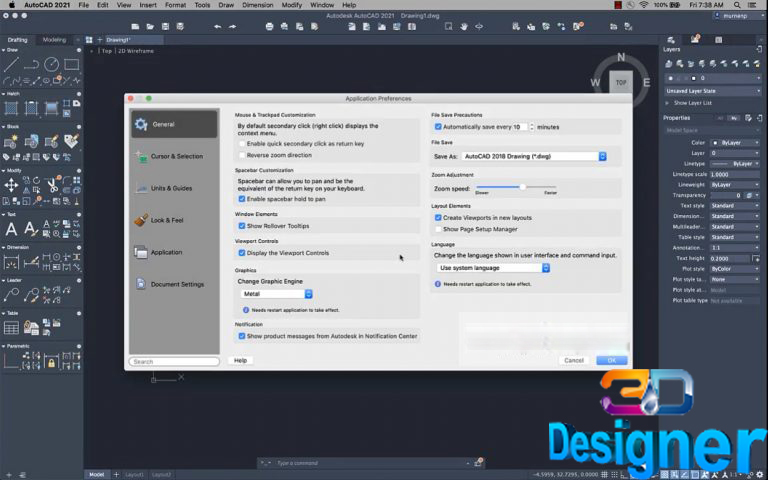Switch to the Modeling workspace tab
This screenshot has width=768, height=480.
[54, 40]
